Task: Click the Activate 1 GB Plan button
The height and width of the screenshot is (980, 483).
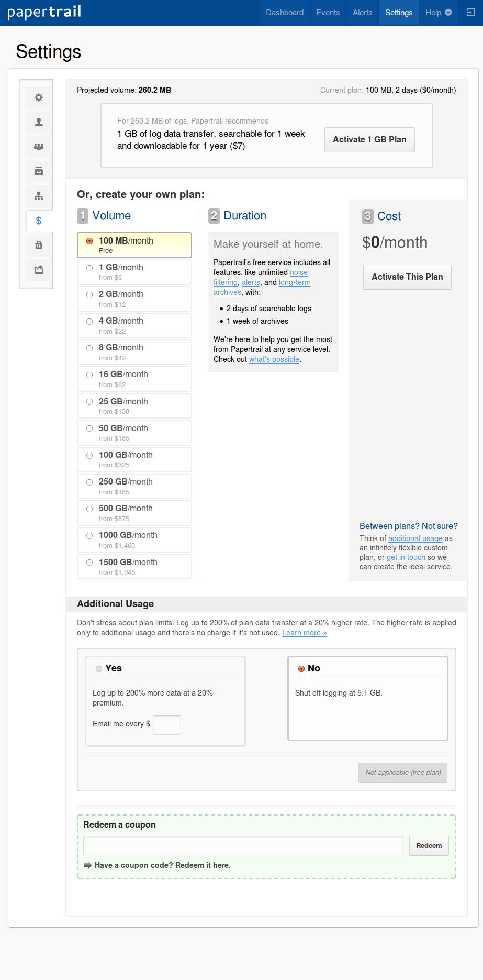Action: (369, 140)
